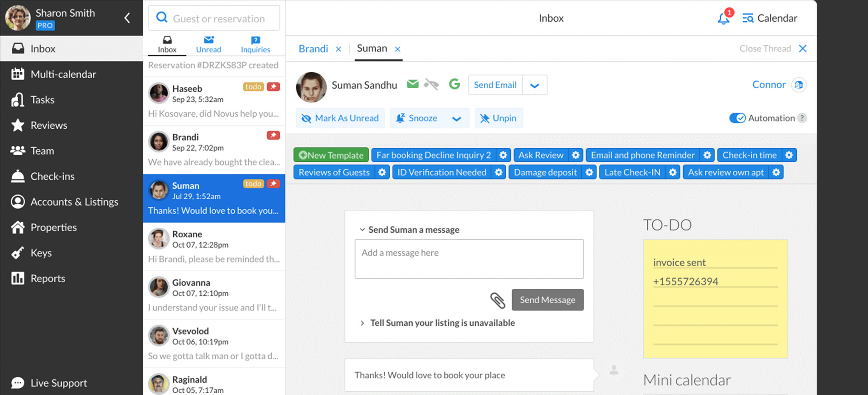Click Sharon Smith profile avatar
868x395 pixels.
(17, 18)
